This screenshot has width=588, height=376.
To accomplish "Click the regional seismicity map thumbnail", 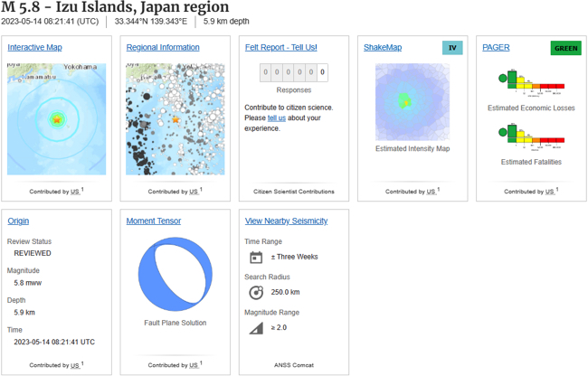I will click(x=175, y=118).
